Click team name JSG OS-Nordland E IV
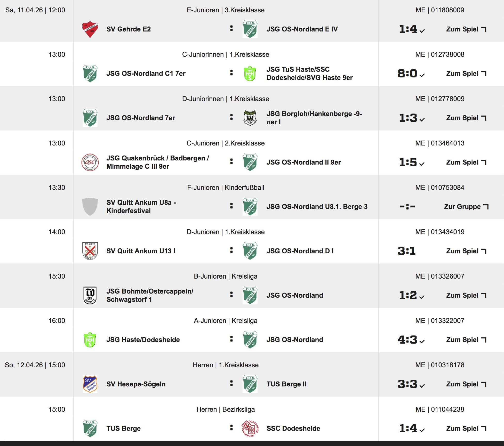This screenshot has width=504, height=446. 302,29
